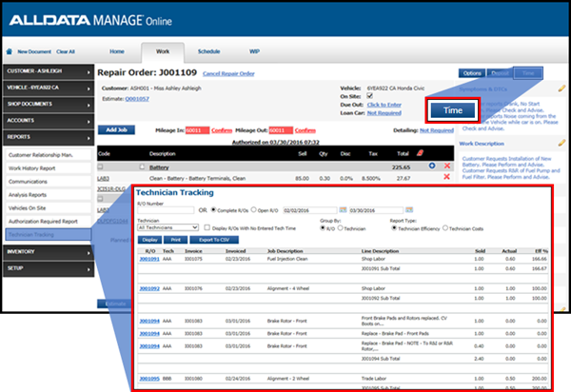
Task: Click the red eraser icon in table header
Action: coord(420,153)
